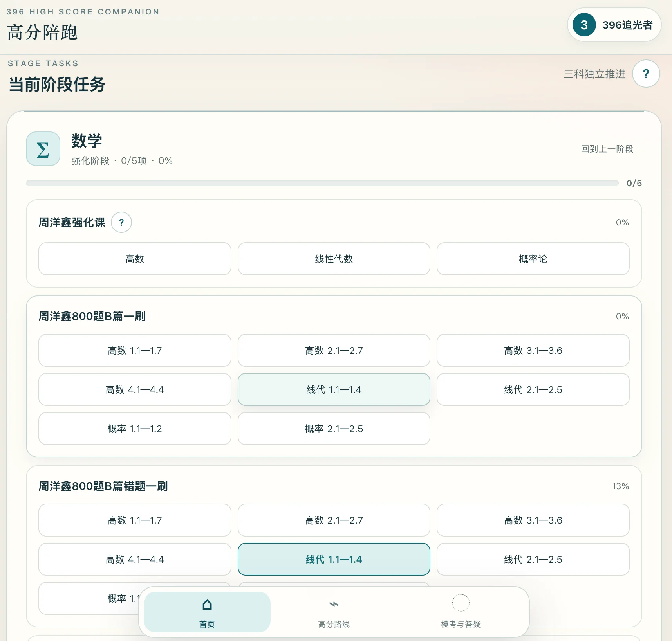Click the 当前阶段任务 heading

(57, 84)
